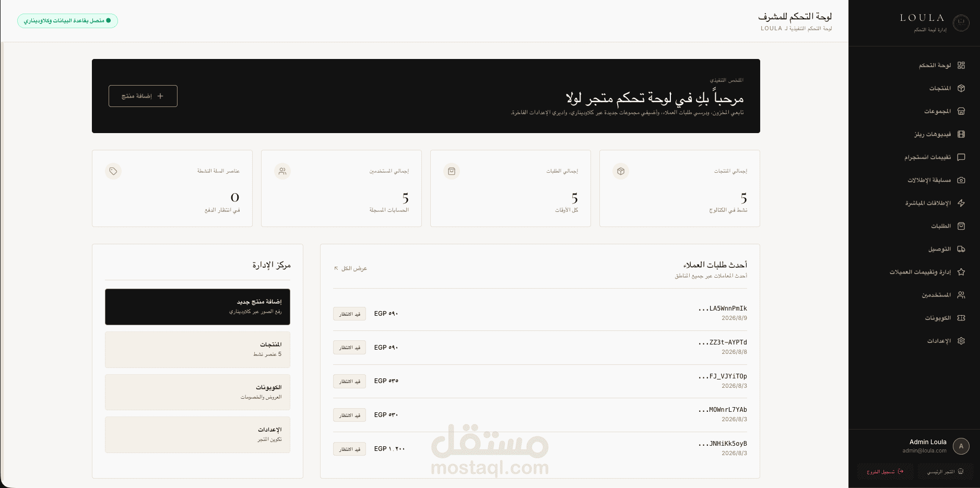Click the Instagram reviews chat icon
The height and width of the screenshot is (488, 980).
tap(961, 157)
